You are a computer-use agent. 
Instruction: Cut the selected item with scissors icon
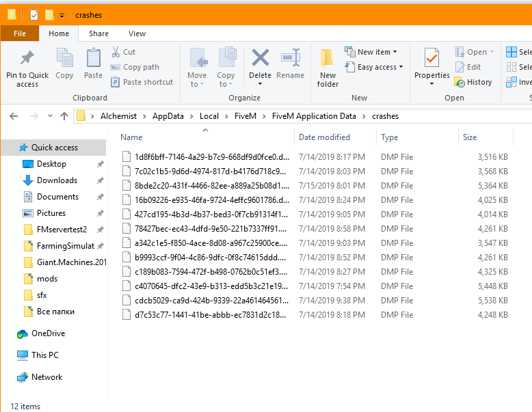[x=116, y=52]
